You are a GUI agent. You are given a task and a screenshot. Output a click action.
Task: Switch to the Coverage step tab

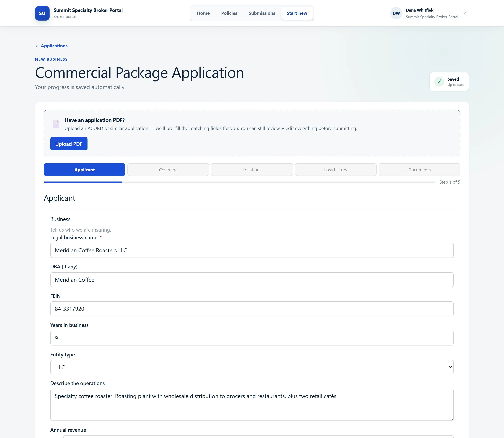click(x=168, y=170)
